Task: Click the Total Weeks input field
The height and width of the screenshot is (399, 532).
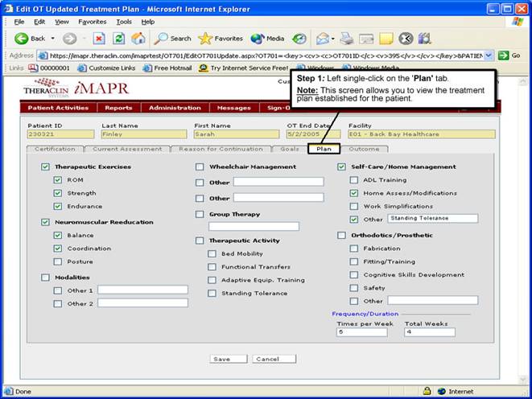Action: tap(429, 331)
